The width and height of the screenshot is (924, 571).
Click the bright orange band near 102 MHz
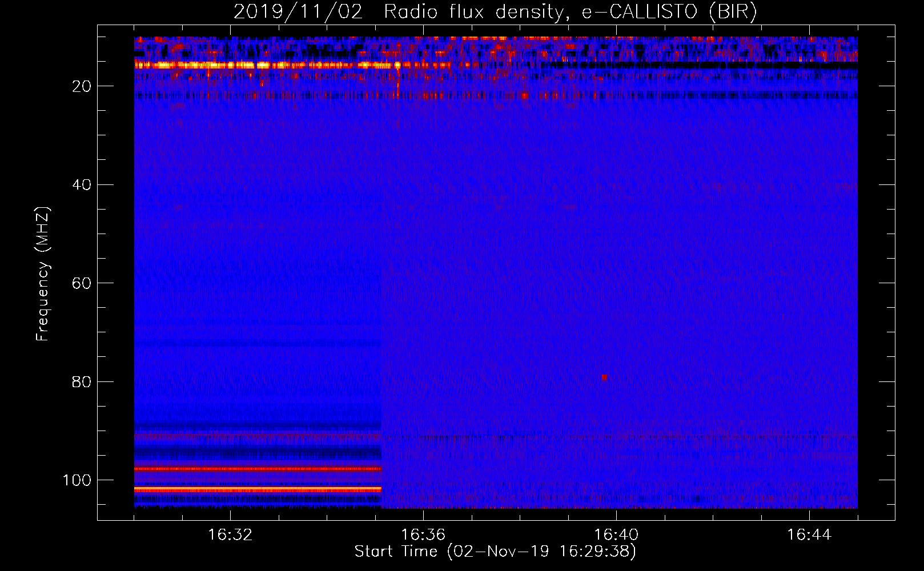point(258,489)
